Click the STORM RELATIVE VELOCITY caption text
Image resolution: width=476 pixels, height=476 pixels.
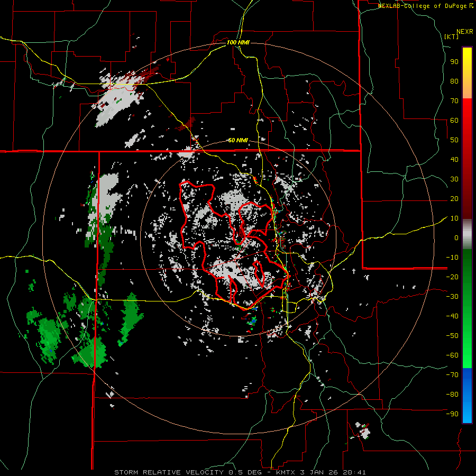(169, 472)
